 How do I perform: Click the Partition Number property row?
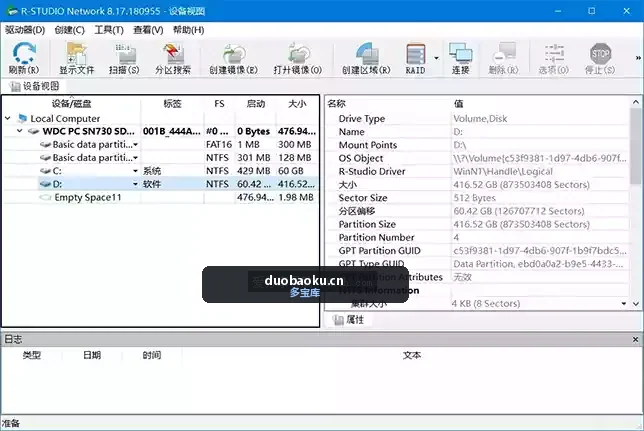click(x=477, y=237)
